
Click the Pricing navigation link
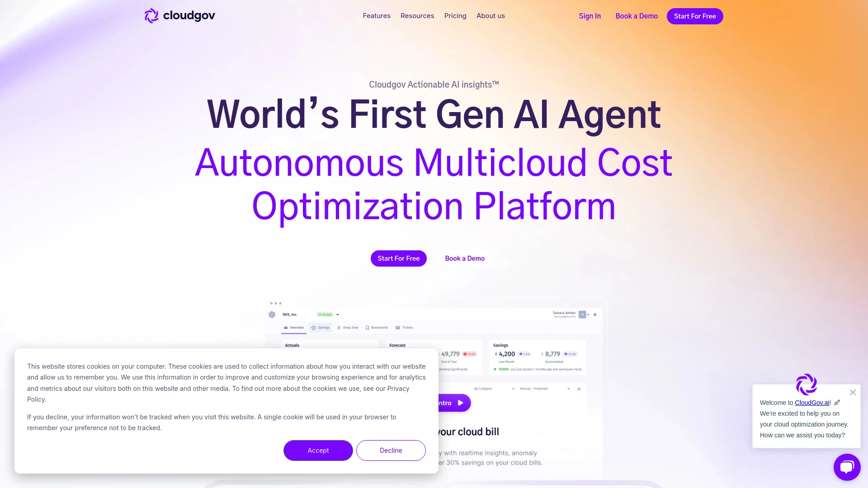[455, 16]
